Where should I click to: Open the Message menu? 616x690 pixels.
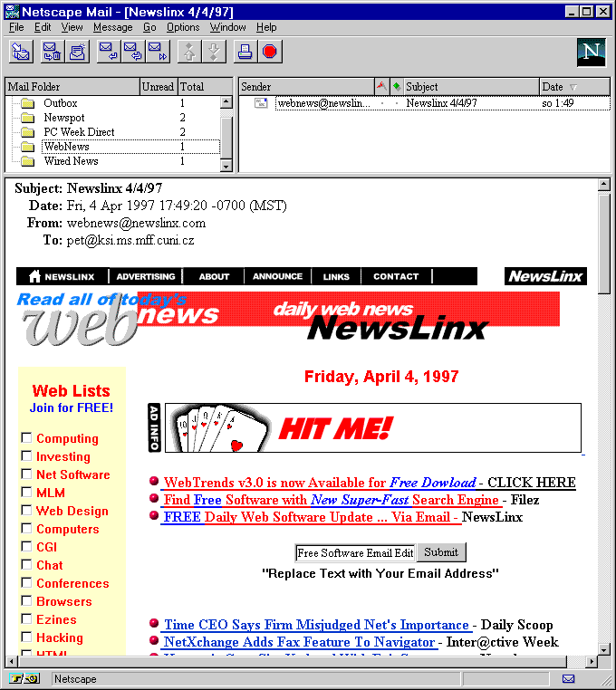[x=112, y=27]
